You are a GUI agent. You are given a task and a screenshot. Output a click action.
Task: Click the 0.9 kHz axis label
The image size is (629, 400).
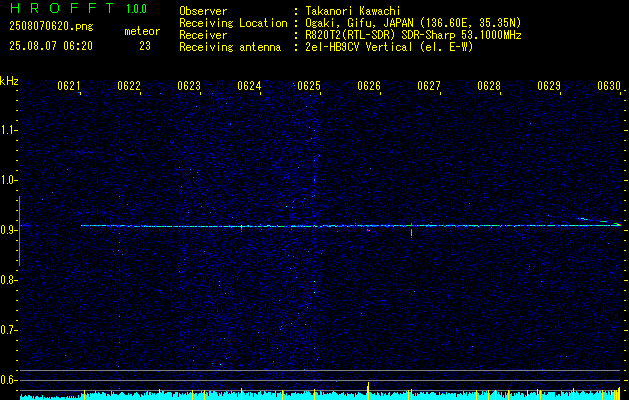tap(8, 230)
